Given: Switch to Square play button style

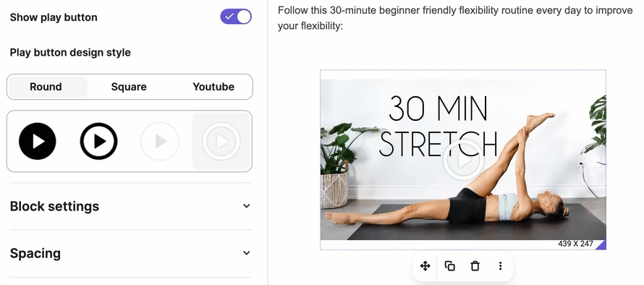Looking at the screenshot, I should (x=129, y=87).
